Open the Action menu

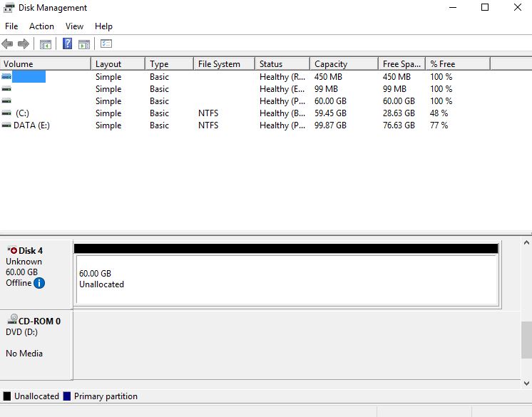[x=41, y=26]
